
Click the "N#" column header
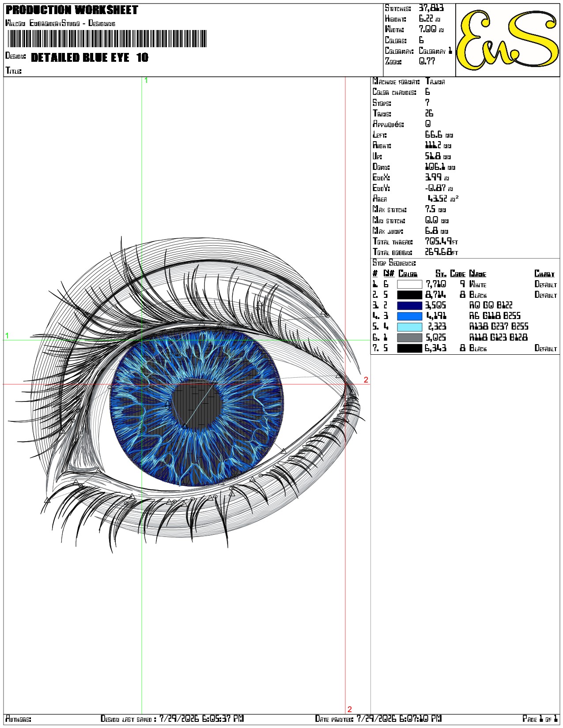click(x=389, y=274)
